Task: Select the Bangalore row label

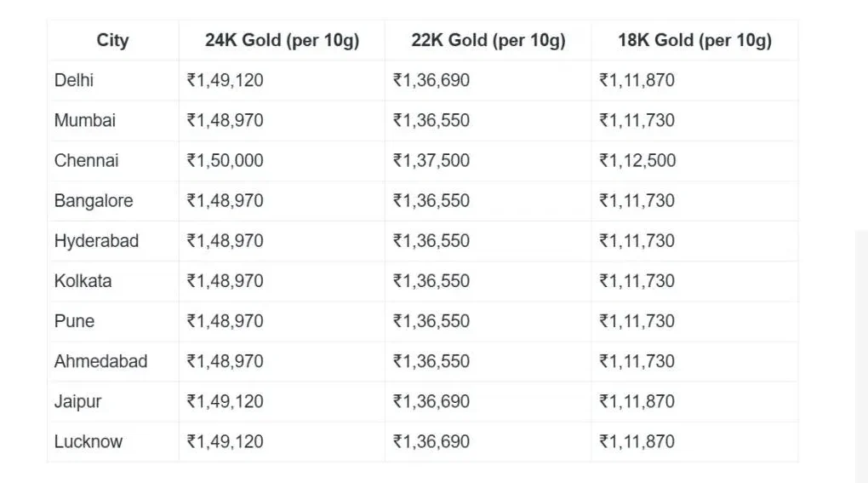Action: [x=94, y=201]
